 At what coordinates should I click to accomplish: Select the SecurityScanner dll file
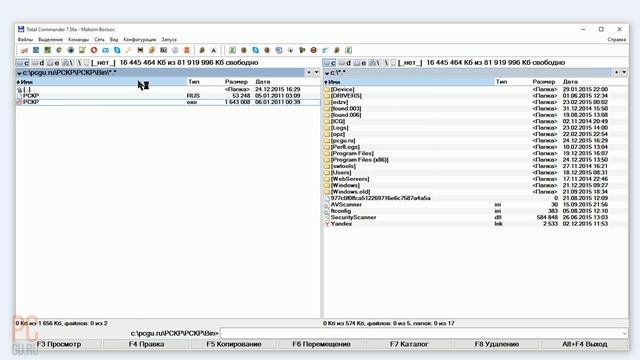pyautogui.click(x=476, y=218)
